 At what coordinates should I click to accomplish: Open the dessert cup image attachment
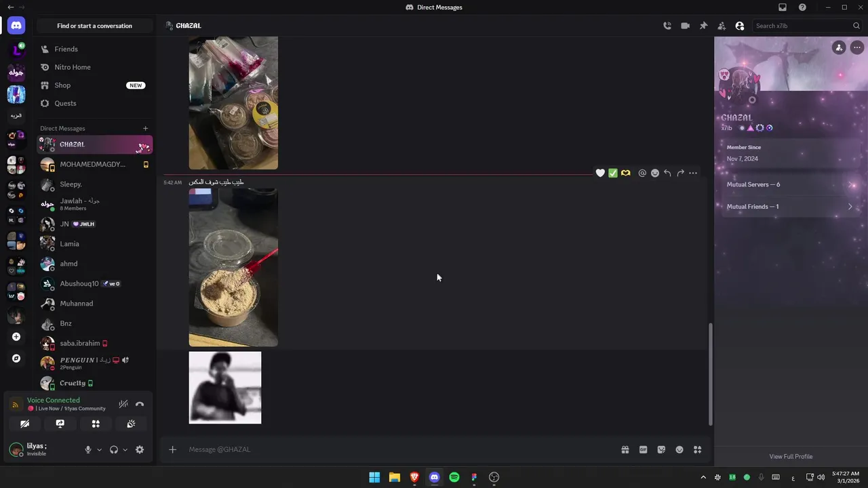pyautogui.click(x=233, y=267)
